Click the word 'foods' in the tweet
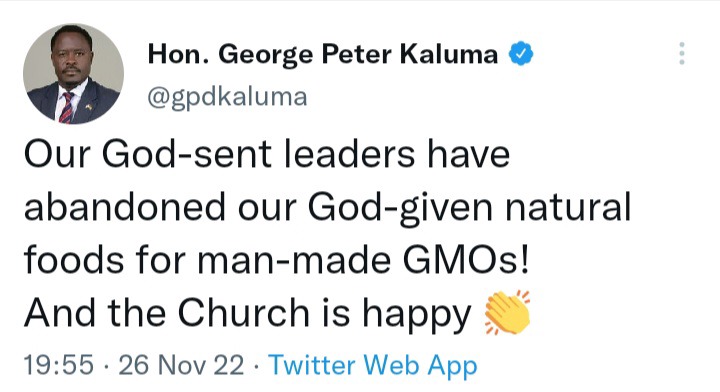 [74, 260]
